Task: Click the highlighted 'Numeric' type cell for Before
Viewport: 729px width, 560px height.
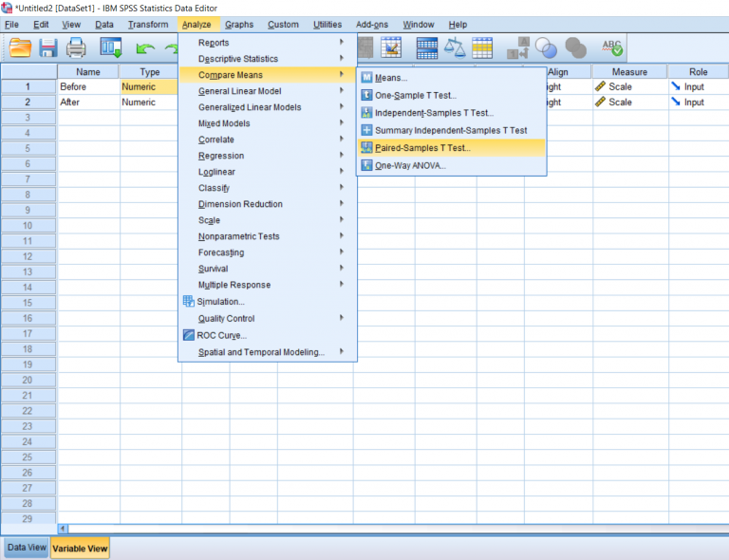Action: click(149, 86)
